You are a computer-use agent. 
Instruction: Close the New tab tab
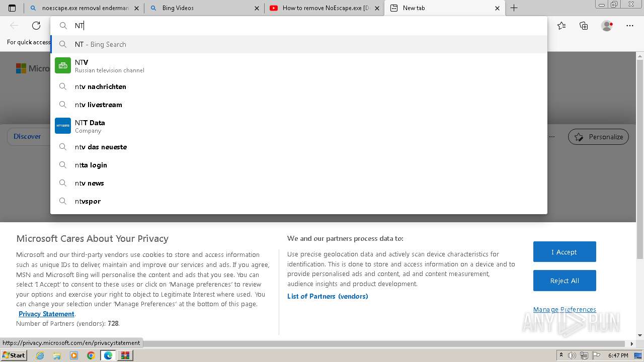(498, 8)
